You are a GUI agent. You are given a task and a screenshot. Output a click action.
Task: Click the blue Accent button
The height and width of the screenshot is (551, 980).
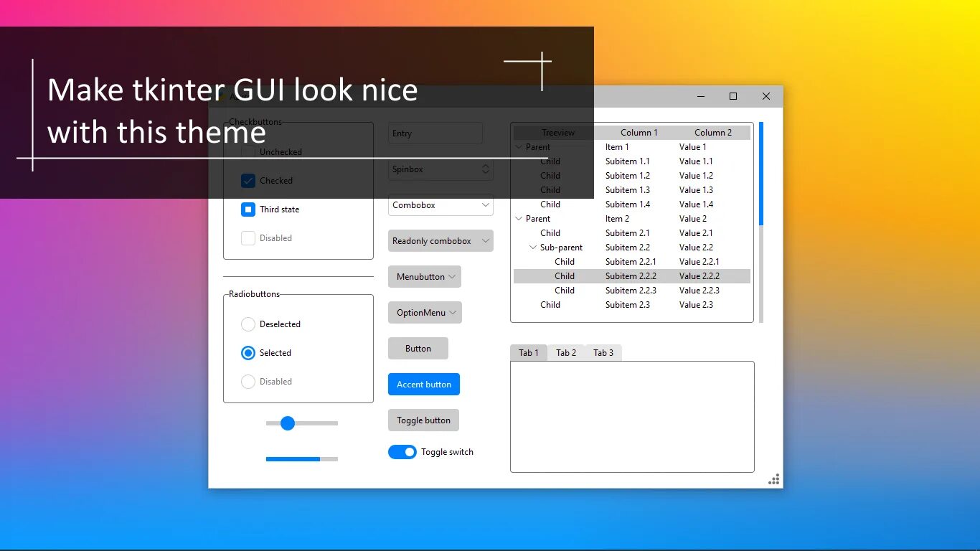coord(424,385)
